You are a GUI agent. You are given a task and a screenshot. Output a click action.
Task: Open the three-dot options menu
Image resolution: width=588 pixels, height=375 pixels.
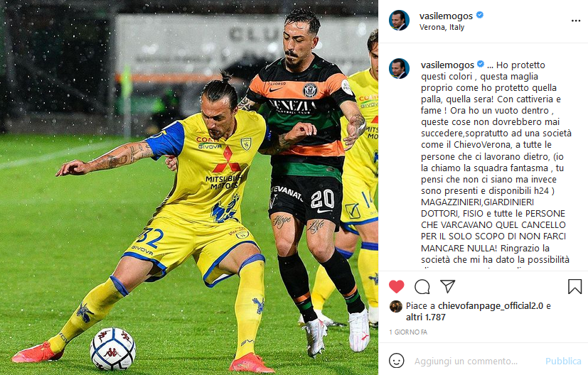pyautogui.click(x=576, y=21)
